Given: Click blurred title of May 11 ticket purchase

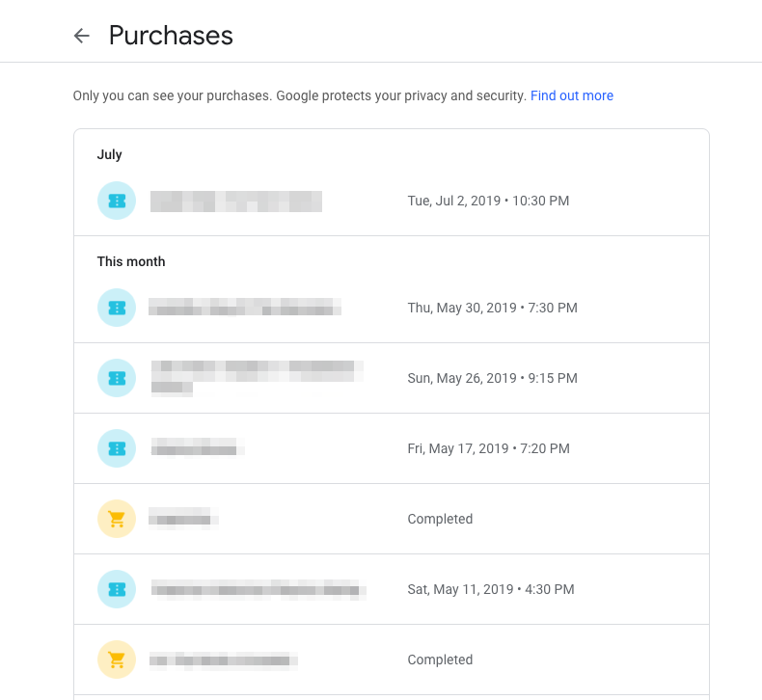Looking at the screenshot, I should click(x=259, y=590).
